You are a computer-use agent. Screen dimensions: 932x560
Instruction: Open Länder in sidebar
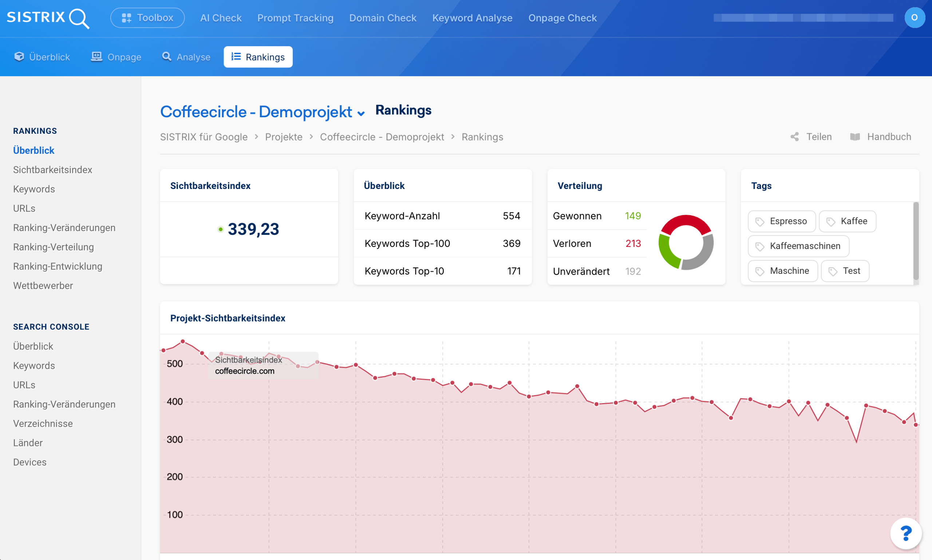tap(28, 443)
